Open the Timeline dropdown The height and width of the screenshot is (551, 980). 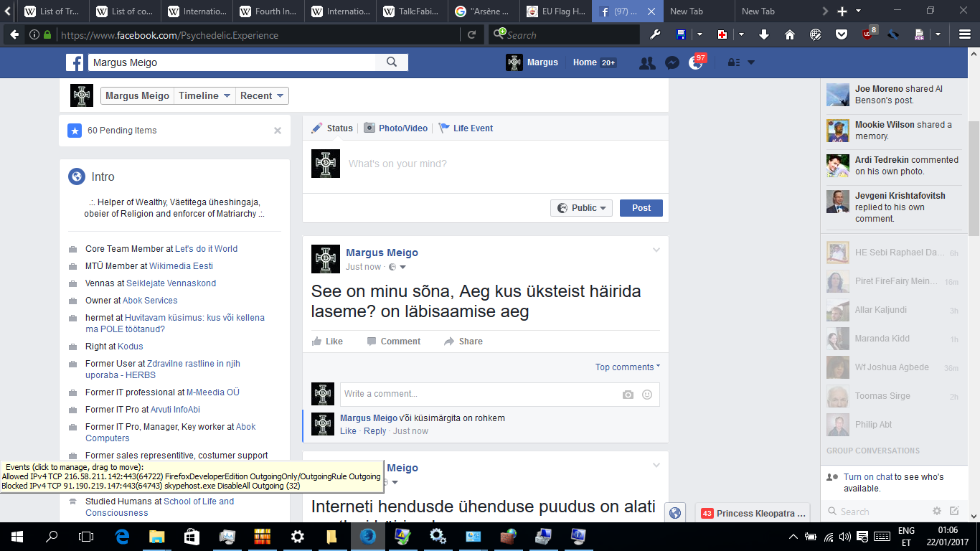click(205, 95)
